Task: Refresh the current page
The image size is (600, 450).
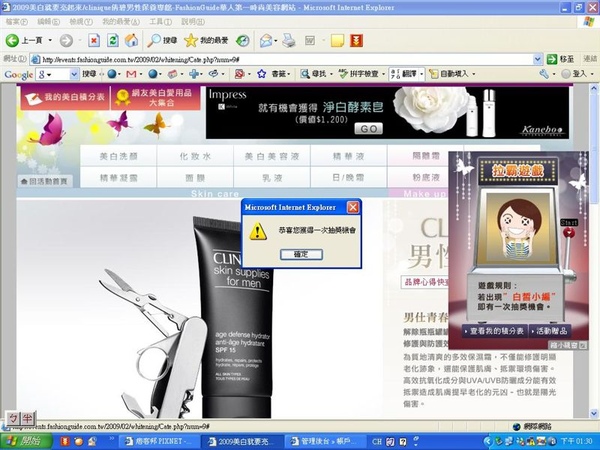Action: [112, 40]
